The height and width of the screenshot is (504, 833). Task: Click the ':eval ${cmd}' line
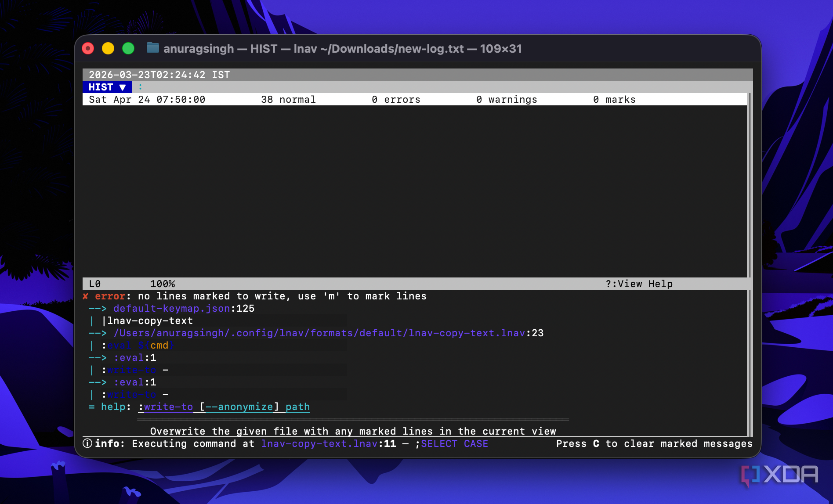138,346
